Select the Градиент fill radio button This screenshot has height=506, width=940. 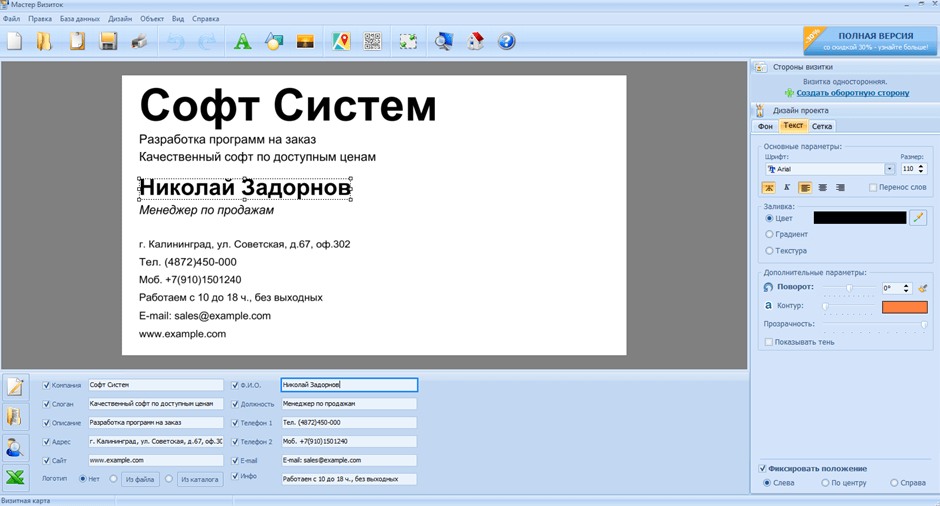[769, 234]
